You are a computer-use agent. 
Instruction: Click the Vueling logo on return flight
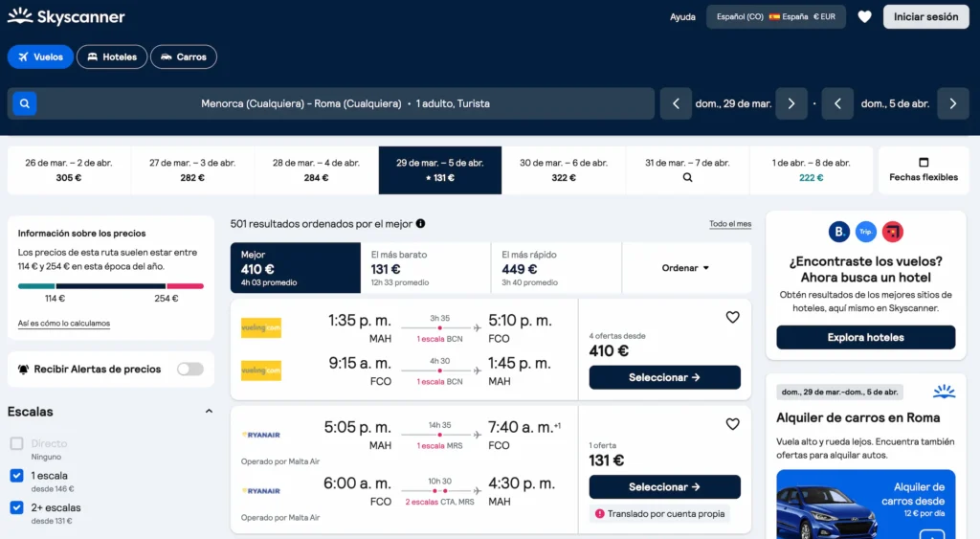coord(261,371)
